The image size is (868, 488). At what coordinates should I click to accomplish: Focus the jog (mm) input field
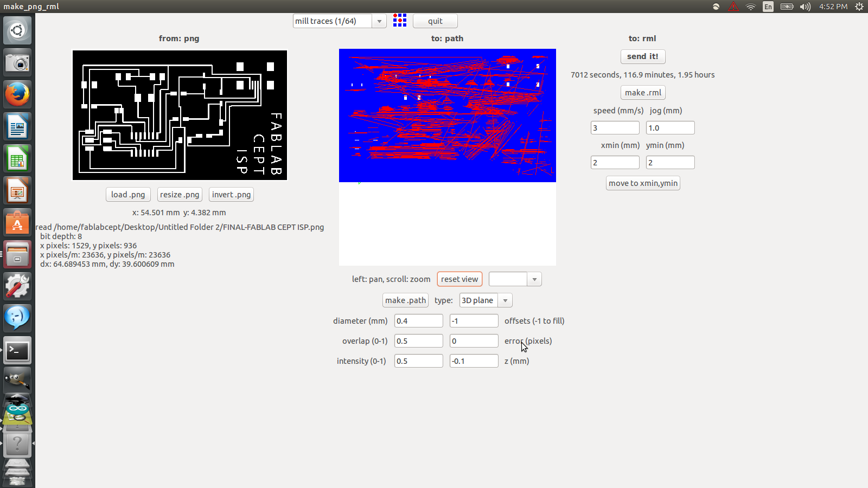[x=671, y=128]
